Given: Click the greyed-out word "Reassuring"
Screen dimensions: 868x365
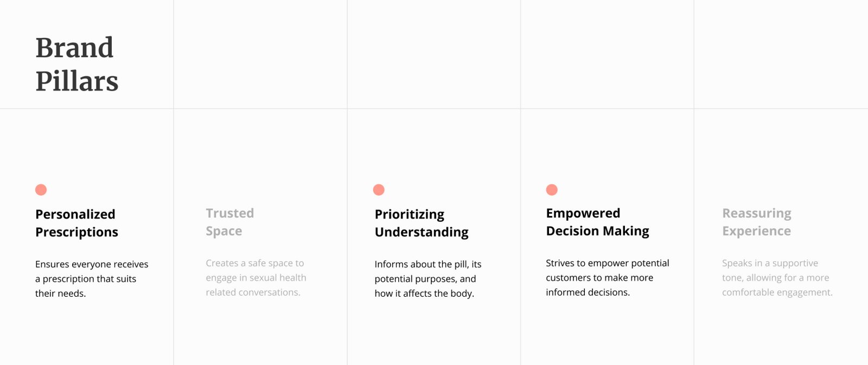Looking at the screenshot, I should (756, 213).
